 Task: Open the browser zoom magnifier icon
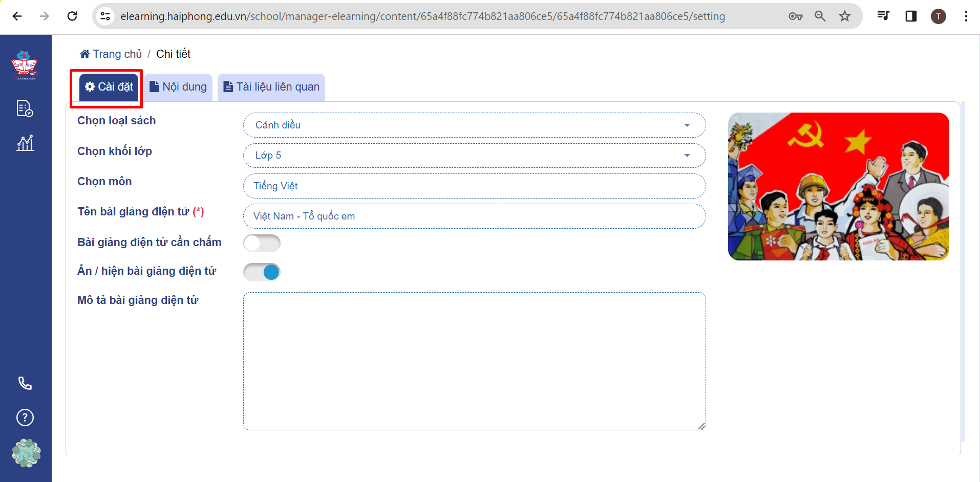pos(820,16)
